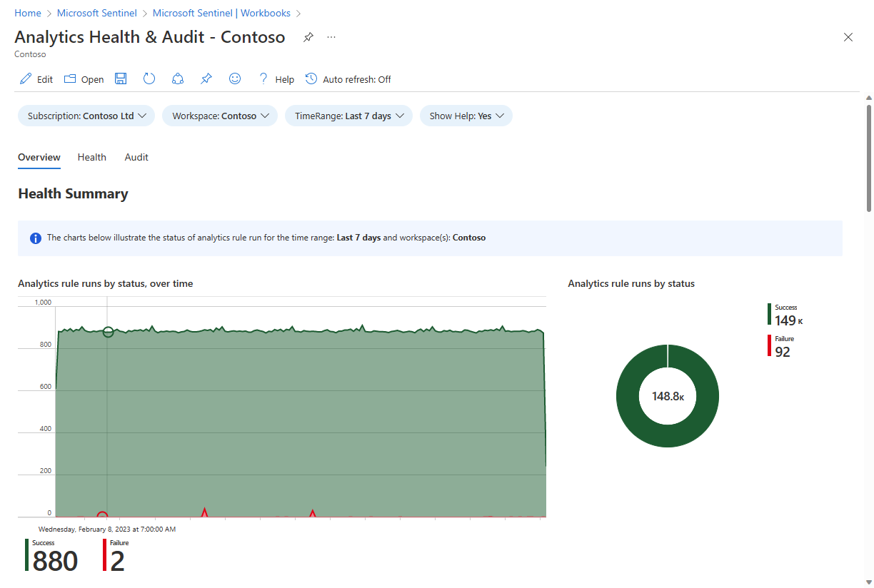
Task: Send a smile feedback
Action: coord(234,78)
